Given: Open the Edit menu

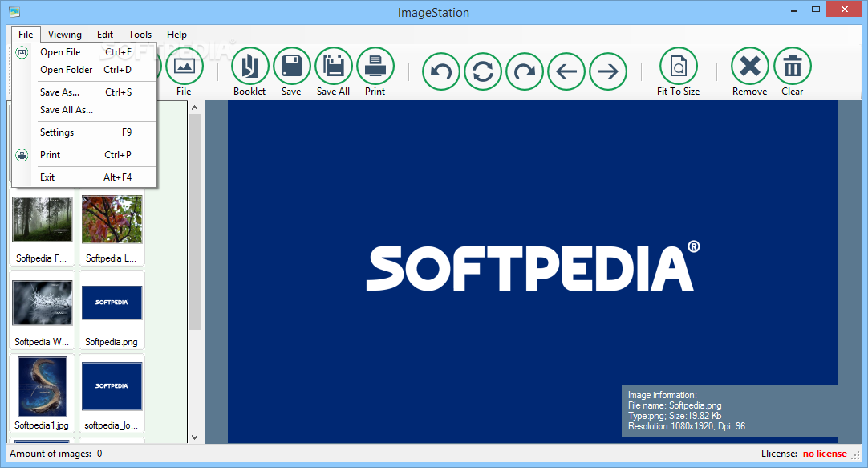Looking at the screenshot, I should point(104,35).
